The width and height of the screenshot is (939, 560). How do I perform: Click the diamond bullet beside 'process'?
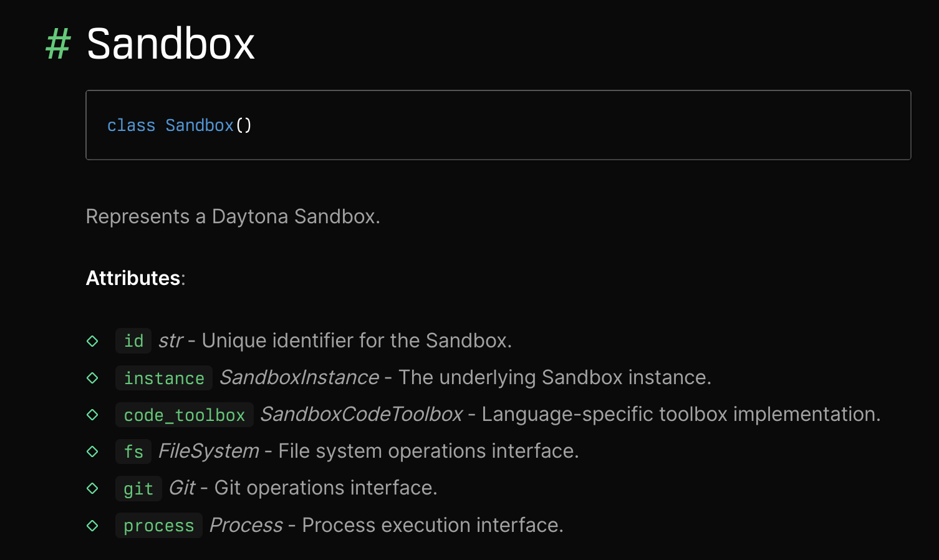[92, 526]
